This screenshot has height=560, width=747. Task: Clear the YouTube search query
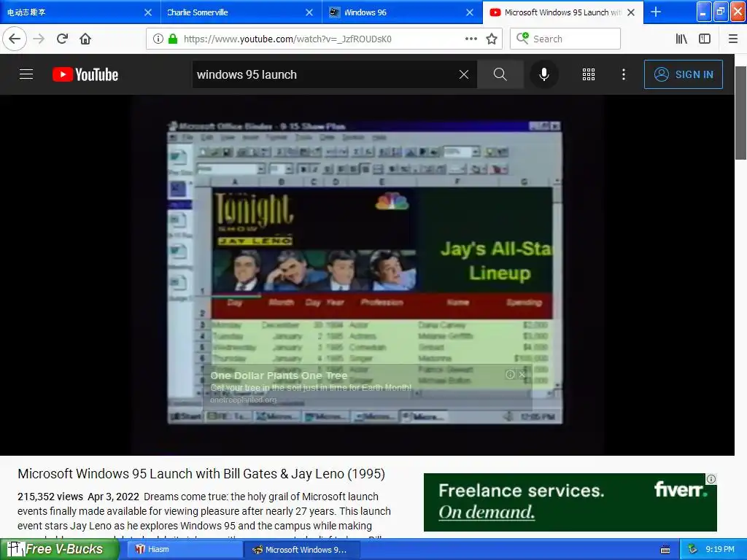coord(463,74)
